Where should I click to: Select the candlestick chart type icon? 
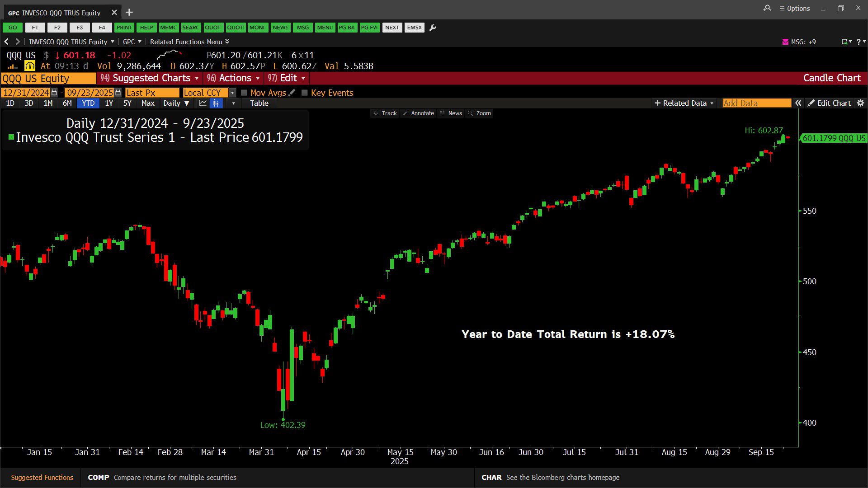coord(216,103)
